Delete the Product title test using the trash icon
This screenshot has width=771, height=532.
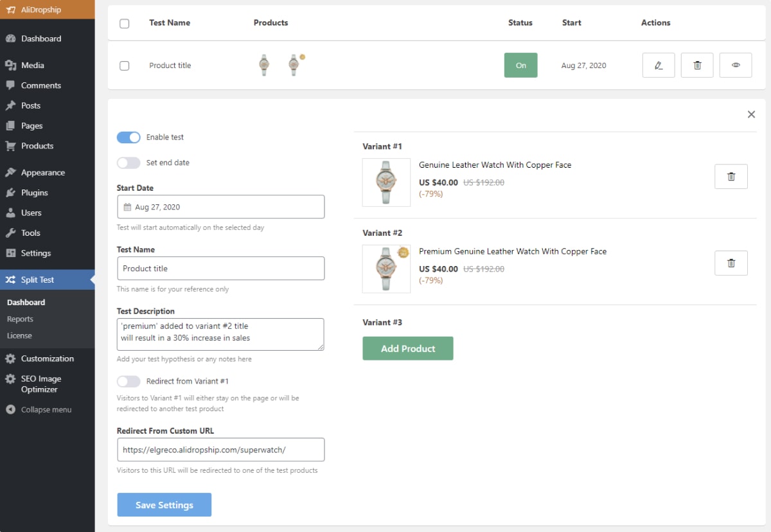(x=696, y=65)
